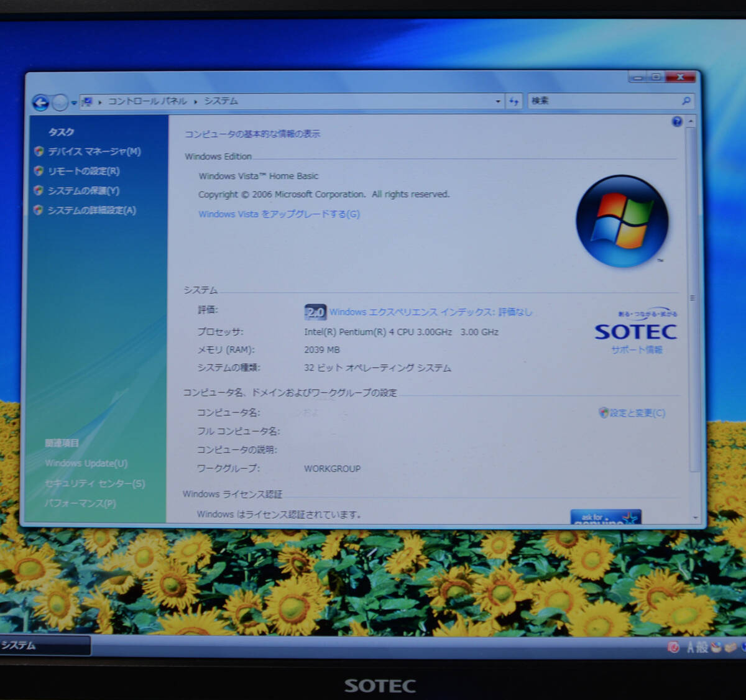This screenshot has width=746, height=700.
Task: Click Windows はライセンス認証されています text
Action: (x=279, y=514)
